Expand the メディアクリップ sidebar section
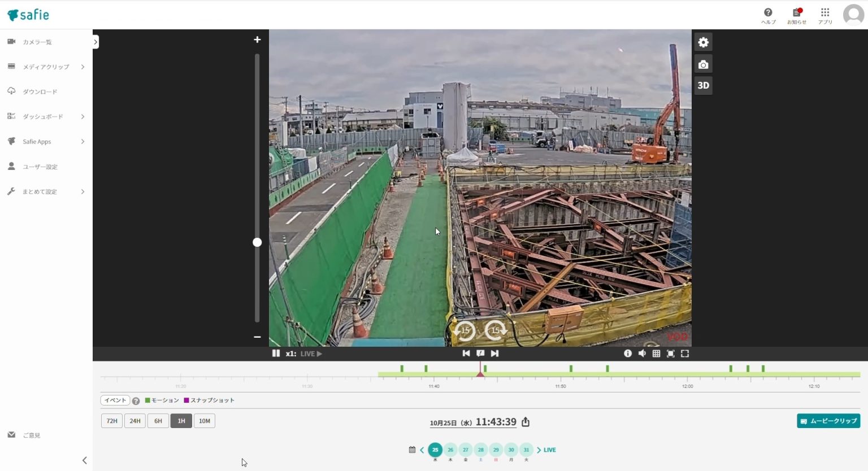The height and width of the screenshot is (471, 868). pyautogui.click(x=45, y=67)
